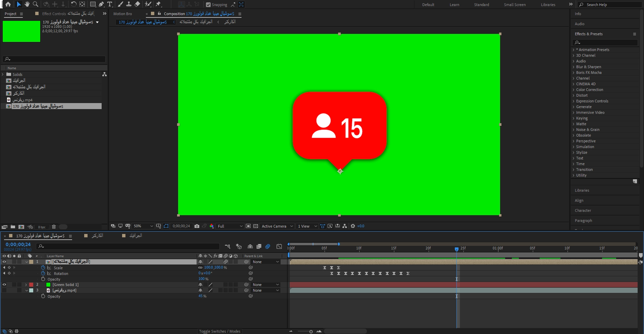
Task: Open the channel and color management icon
Action: click(x=212, y=226)
